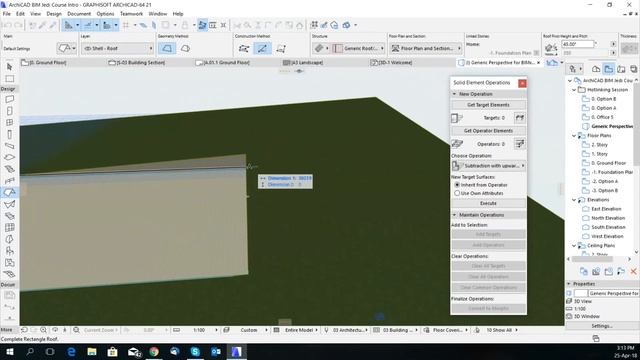640x360 pixels.
Task: Switch to the 0. Ground Floor tab
Action: (44, 62)
